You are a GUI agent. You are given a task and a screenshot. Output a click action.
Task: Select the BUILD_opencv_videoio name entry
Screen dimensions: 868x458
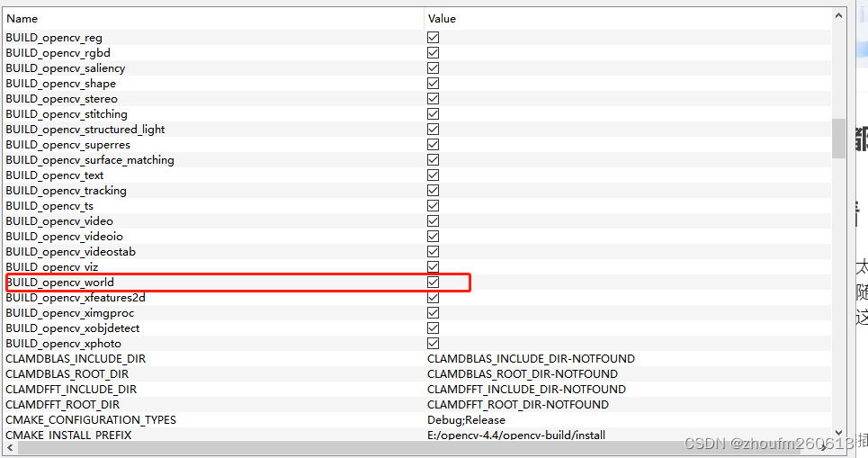tap(64, 237)
